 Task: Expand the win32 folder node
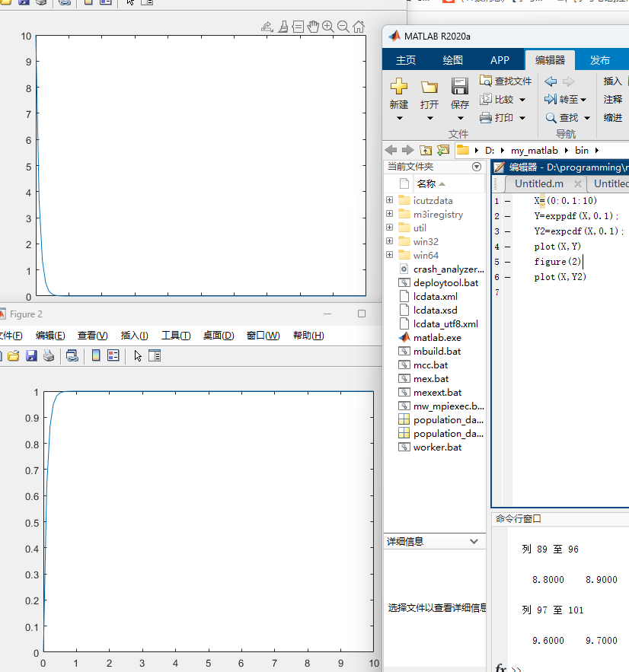389,241
